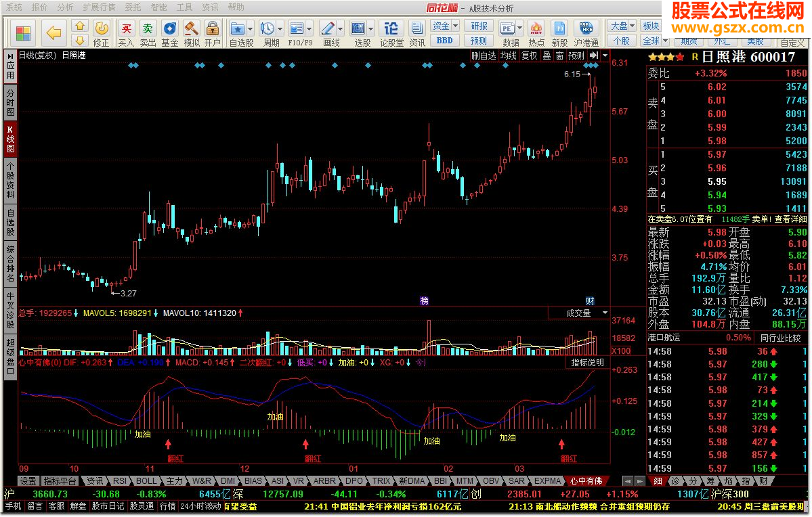Expand the 数据 dropdown arrow
This screenshot has width=812, height=517.
coord(519,28)
